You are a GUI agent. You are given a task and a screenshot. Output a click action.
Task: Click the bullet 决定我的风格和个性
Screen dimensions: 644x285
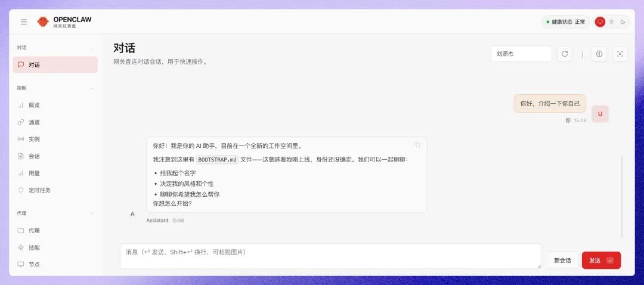187,184
